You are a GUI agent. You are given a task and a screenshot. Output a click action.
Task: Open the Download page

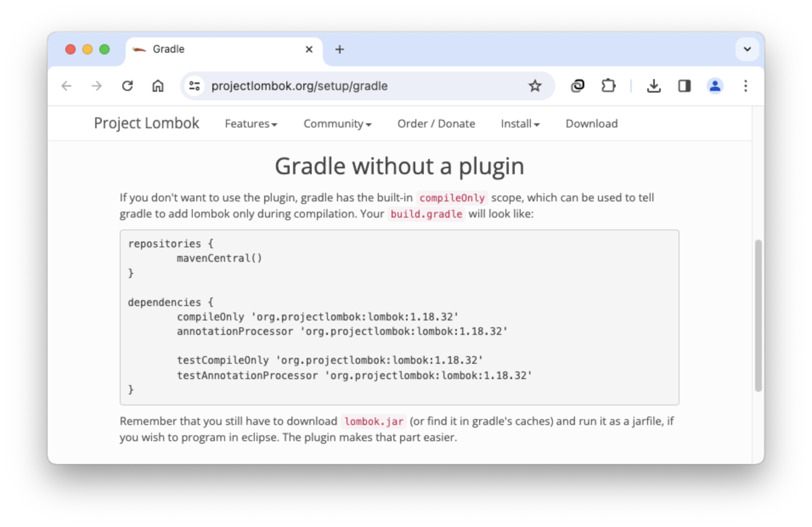point(592,124)
